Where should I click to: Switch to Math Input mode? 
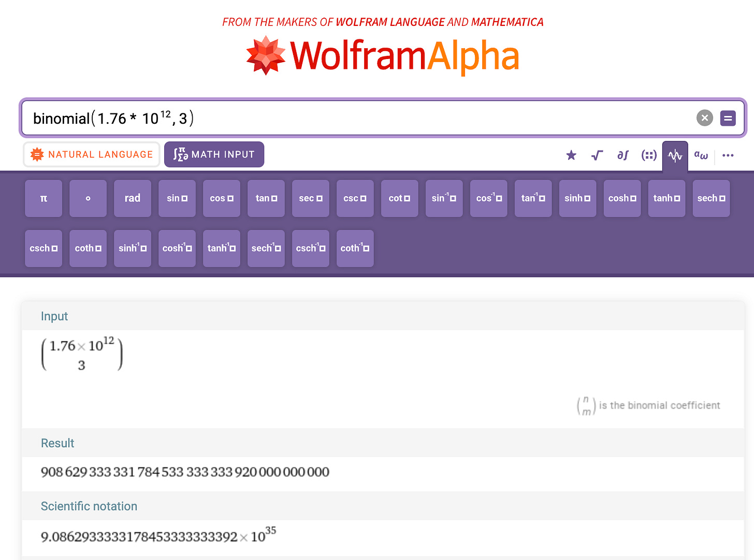click(214, 154)
